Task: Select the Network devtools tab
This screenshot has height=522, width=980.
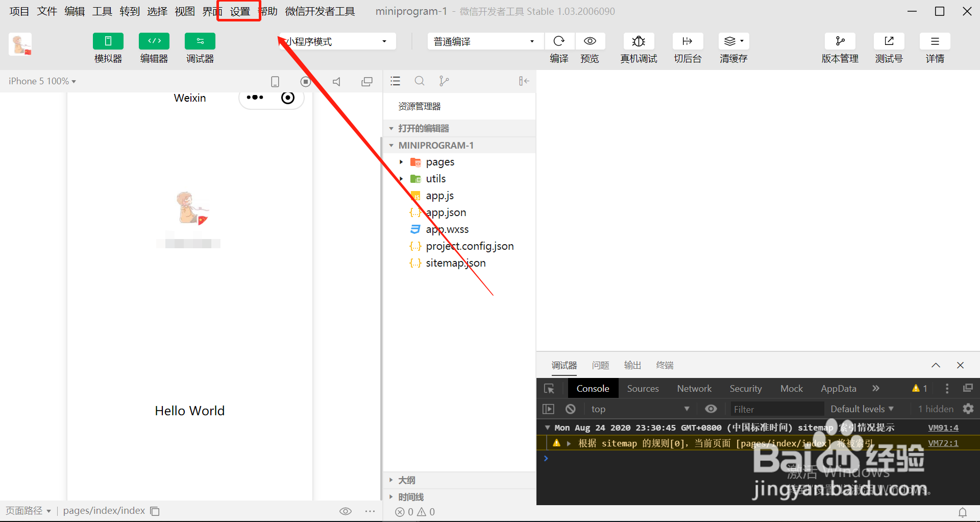Action: click(694, 389)
